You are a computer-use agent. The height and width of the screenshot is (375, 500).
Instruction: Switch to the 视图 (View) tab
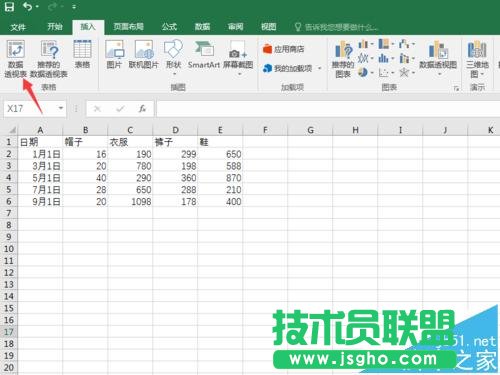(268, 27)
